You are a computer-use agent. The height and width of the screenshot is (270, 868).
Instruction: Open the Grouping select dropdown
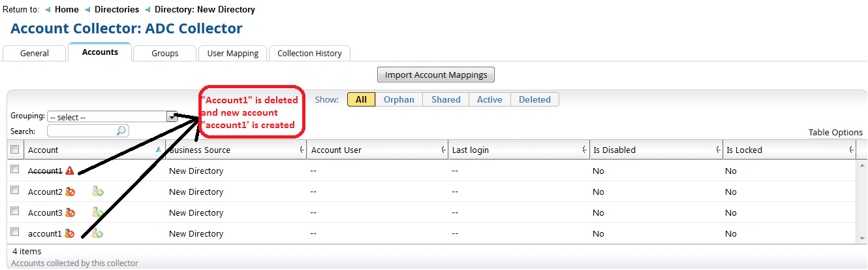(x=172, y=117)
